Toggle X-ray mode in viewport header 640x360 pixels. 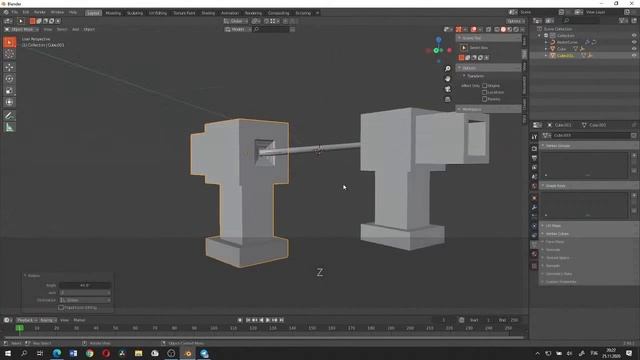(x=489, y=29)
